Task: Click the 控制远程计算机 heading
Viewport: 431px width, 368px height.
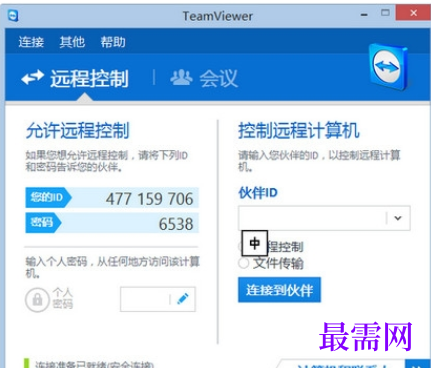Action: (299, 130)
